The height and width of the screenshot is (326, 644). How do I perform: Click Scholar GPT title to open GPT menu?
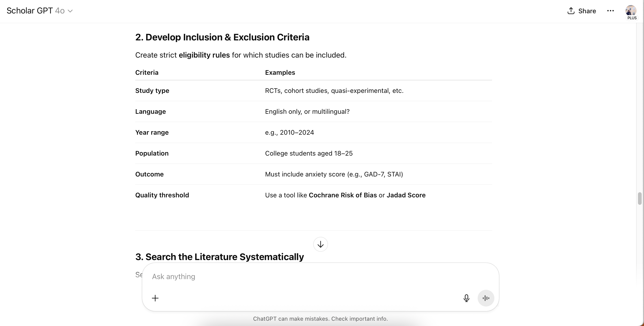click(30, 10)
